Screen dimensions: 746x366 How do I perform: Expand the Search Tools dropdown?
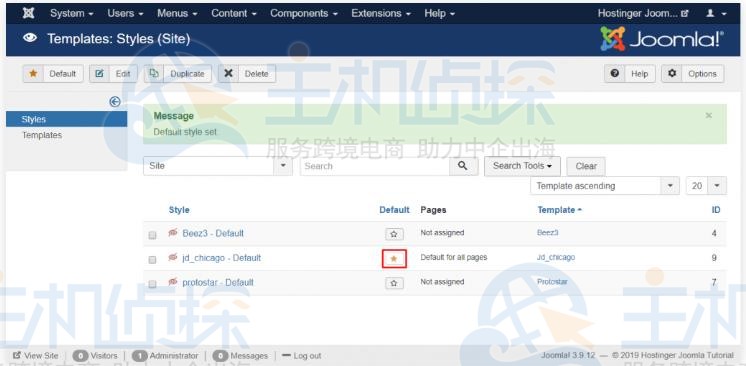[x=522, y=166]
